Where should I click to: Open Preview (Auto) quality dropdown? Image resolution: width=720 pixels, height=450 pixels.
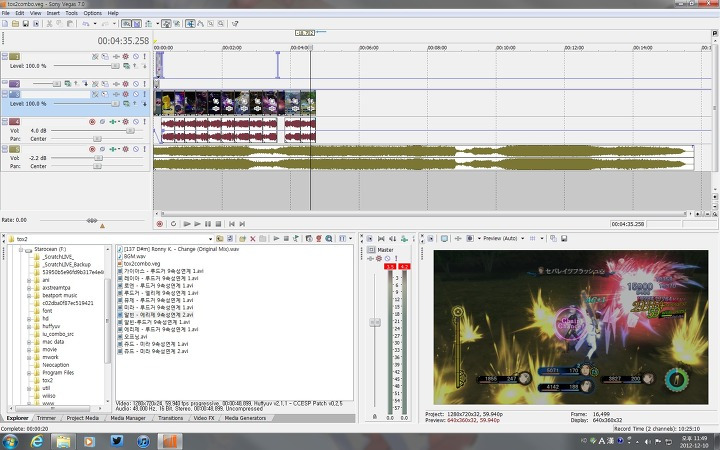(x=523, y=239)
